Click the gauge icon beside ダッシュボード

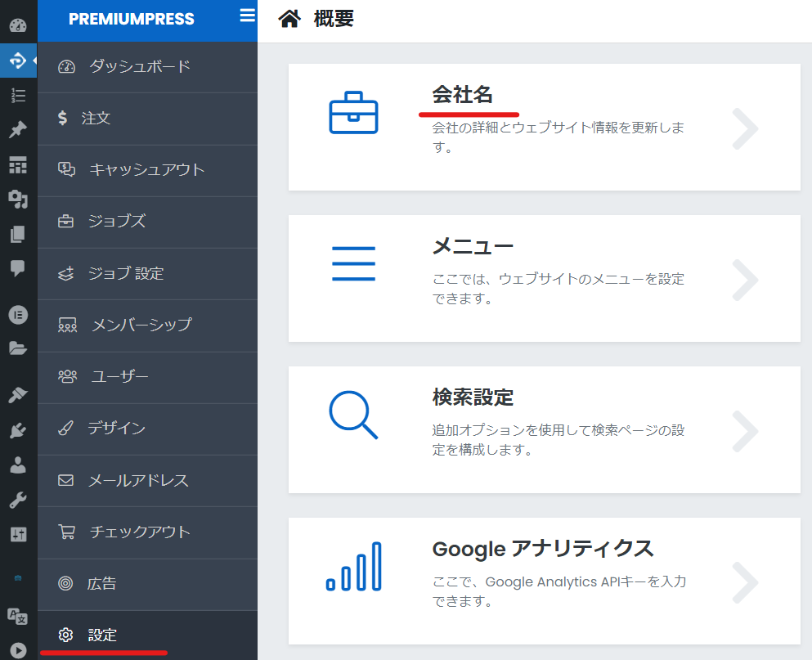coord(67,66)
